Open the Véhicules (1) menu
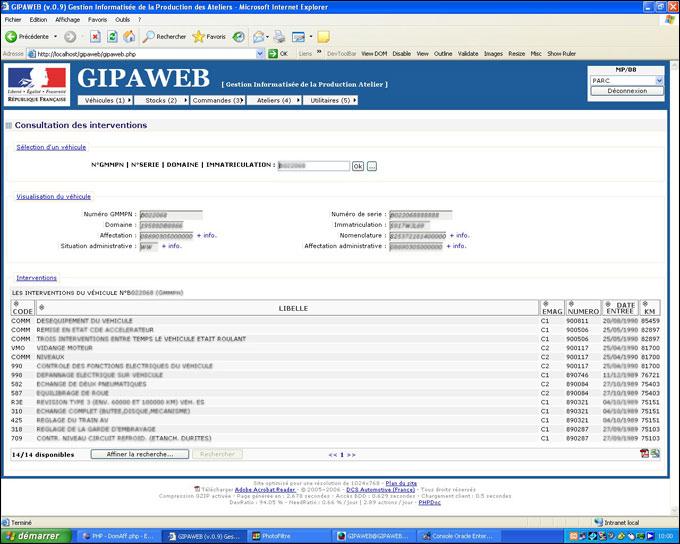680x544 pixels. click(x=105, y=101)
